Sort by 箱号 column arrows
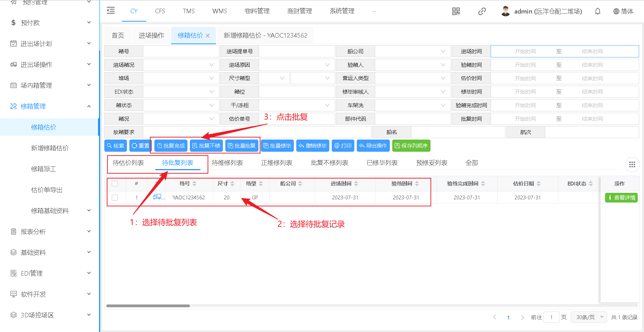The width and height of the screenshot is (644, 332). (x=194, y=184)
